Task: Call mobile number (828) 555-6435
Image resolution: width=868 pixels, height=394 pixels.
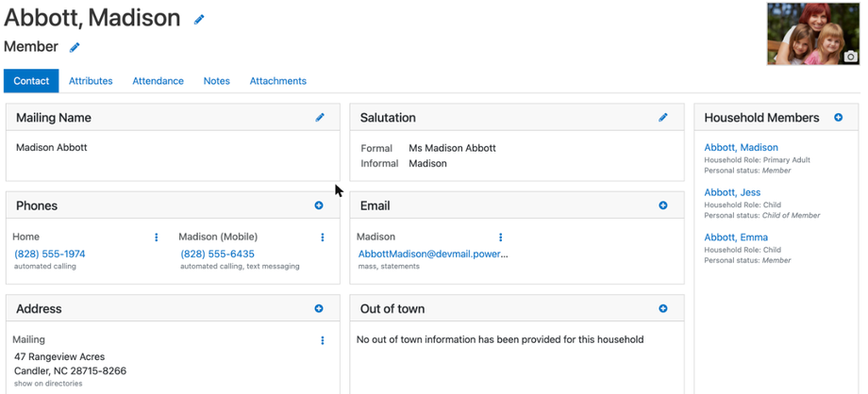Action: coord(218,254)
